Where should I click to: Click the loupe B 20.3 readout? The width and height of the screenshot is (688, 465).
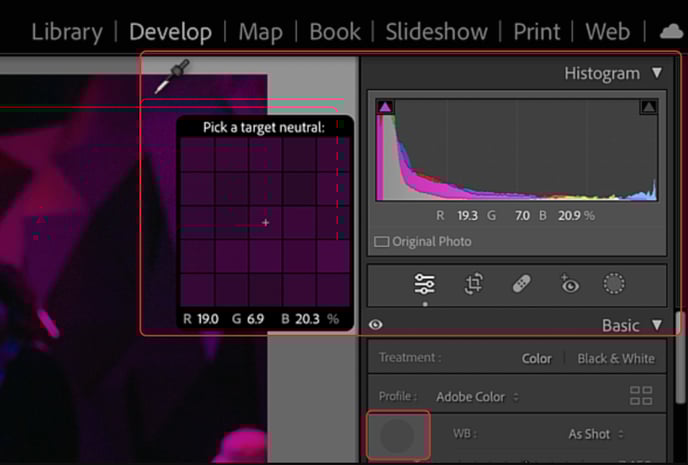point(307,319)
